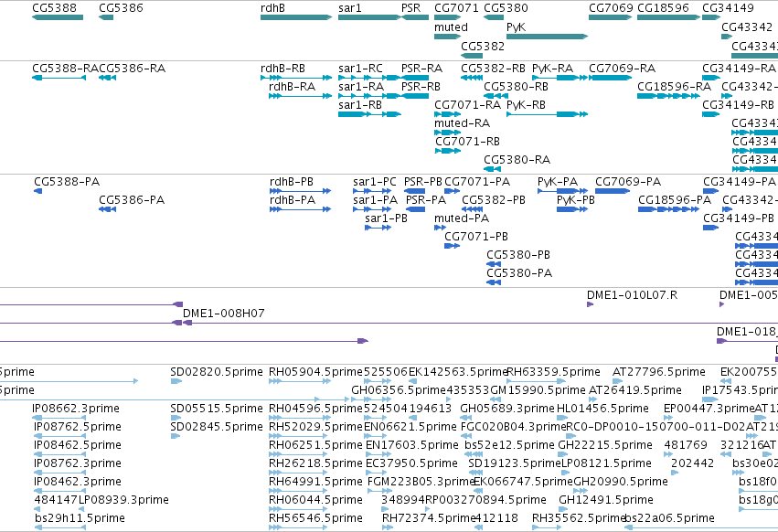Click the PyK-PA protein feature
The width and height of the screenshot is (778, 532).
click(x=562, y=191)
